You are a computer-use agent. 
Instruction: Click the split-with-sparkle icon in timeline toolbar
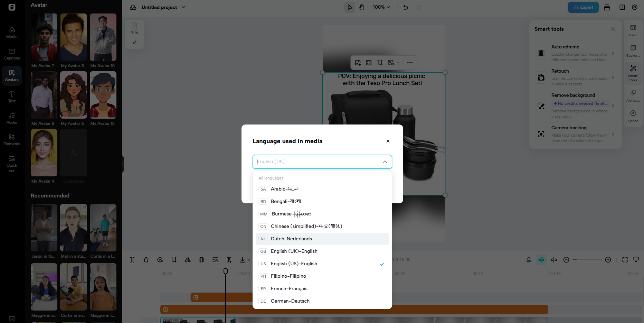point(229,260)
